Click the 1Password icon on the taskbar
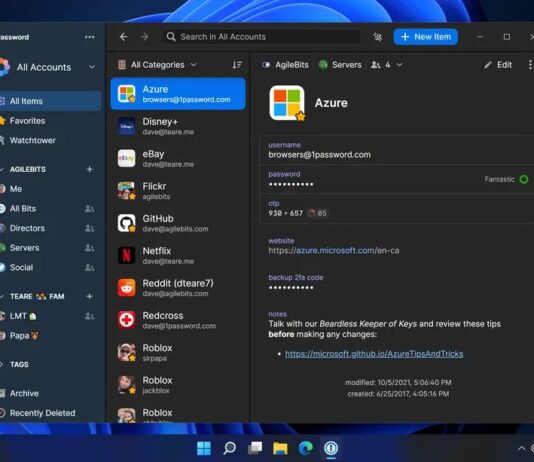The width and height of the screenshot is (534, 462). pyautogui.click(x=331, y=448)
